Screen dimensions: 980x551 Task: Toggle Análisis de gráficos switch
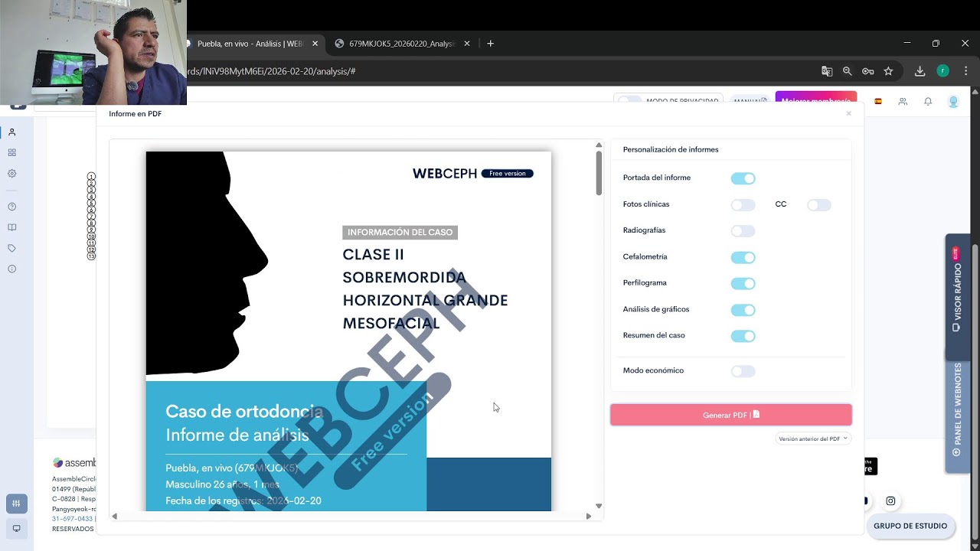(x=743, y=310)
